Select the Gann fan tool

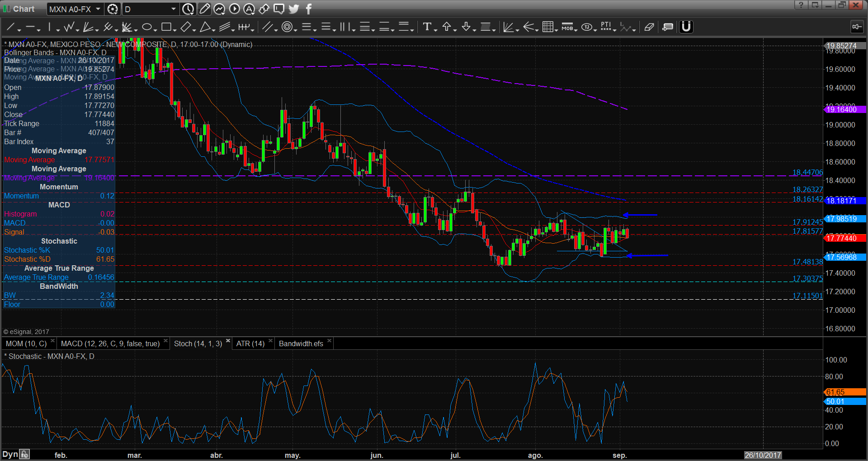tap(127, 27)
